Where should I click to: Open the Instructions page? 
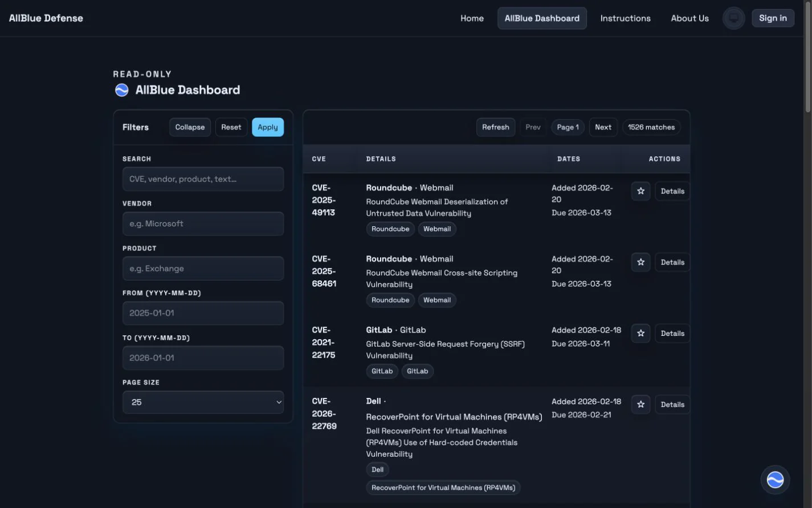625,18
